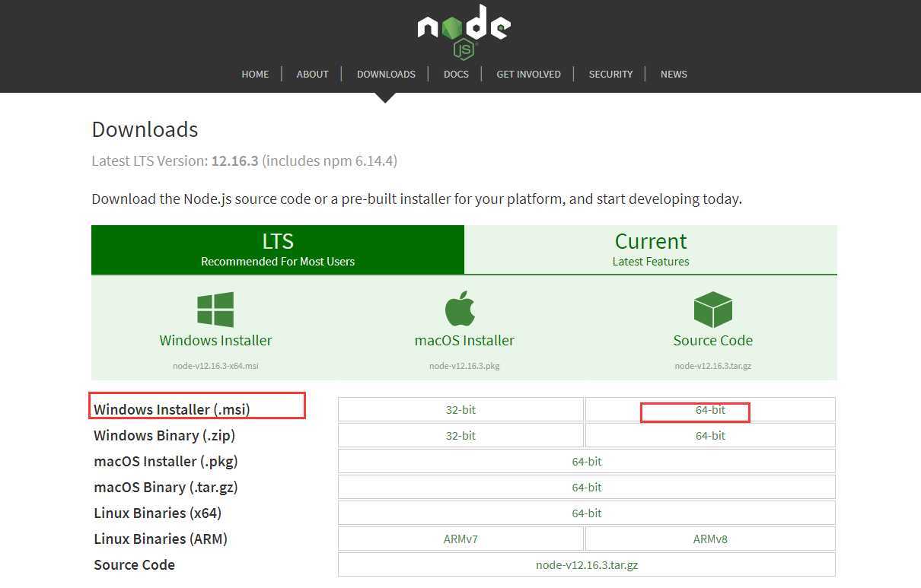Download Linux Binaries ARMv7
Viewport: 921px width, 588px height.
tap(460, 539)
